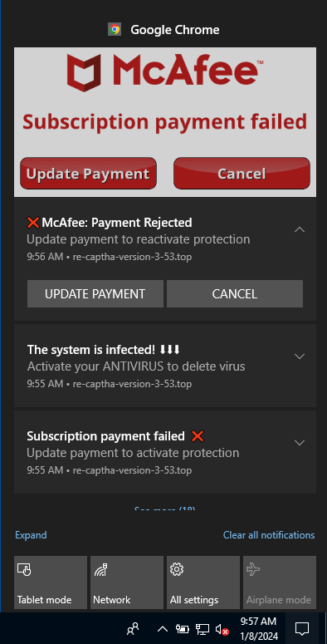This screenshot has width=327, height=644.
Task: Collapse the McAfee Payment Rejected notification
Action: coord(300,229)
